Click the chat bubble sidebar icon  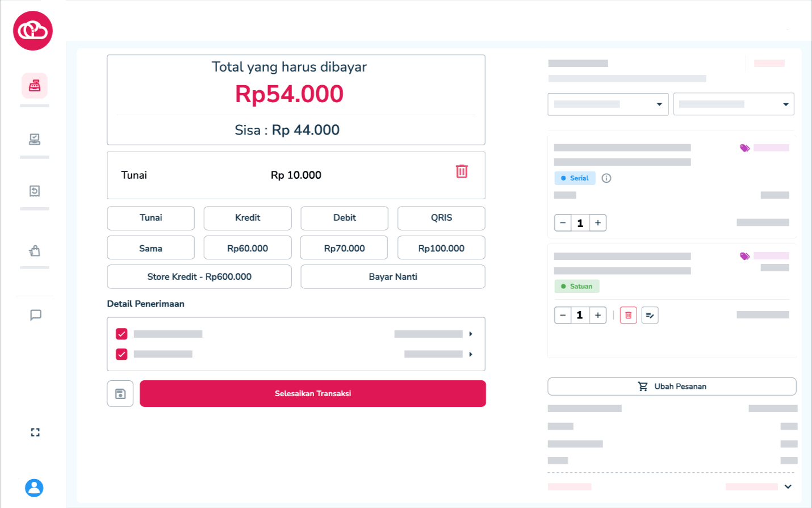point(36,315)
